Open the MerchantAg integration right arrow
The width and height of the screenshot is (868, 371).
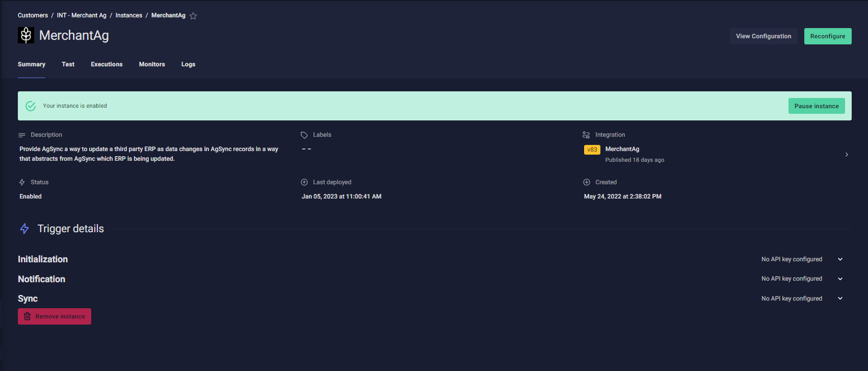pos(847,155)
